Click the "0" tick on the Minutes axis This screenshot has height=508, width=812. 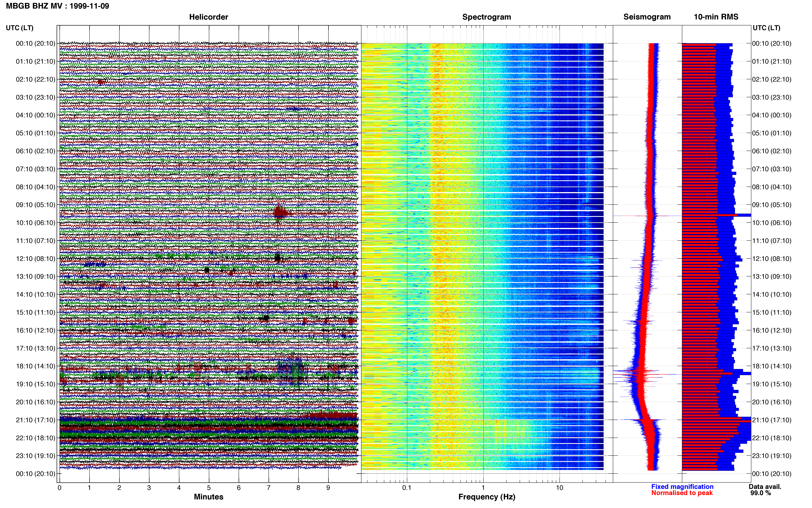click(59, 488)
